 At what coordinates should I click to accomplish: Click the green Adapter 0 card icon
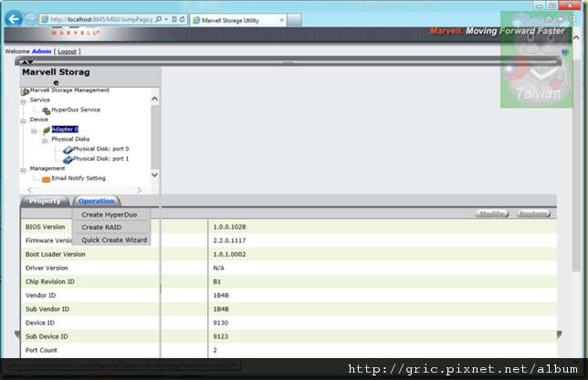point(47,130)
